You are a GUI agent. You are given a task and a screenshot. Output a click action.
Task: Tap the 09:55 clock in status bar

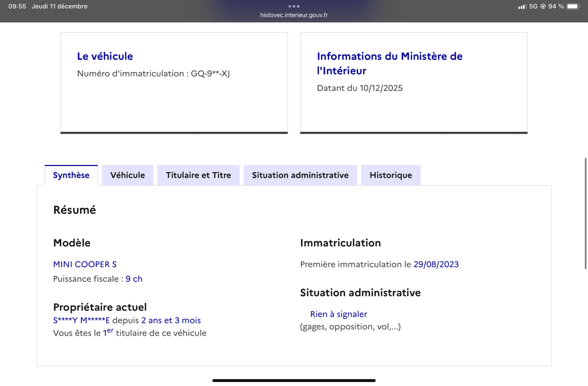[x=17, y=6]
